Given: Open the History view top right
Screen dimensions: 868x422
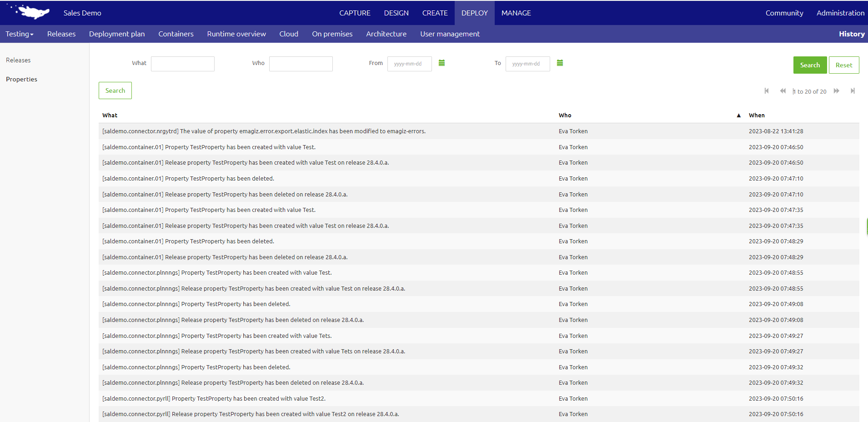Looking at the screenshot, I should tap(852, 34).
